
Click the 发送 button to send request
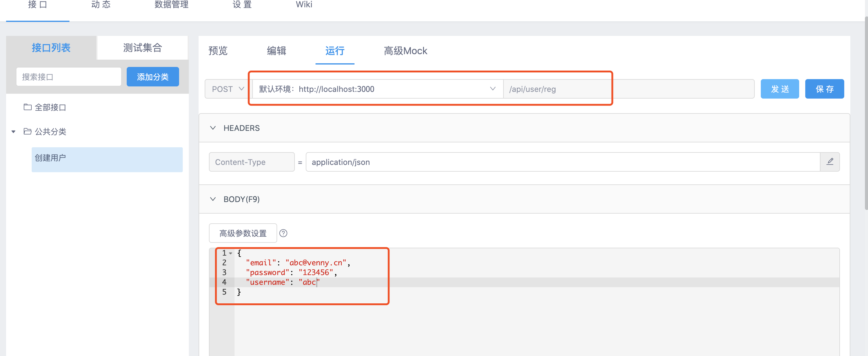(x=780, y=89)
